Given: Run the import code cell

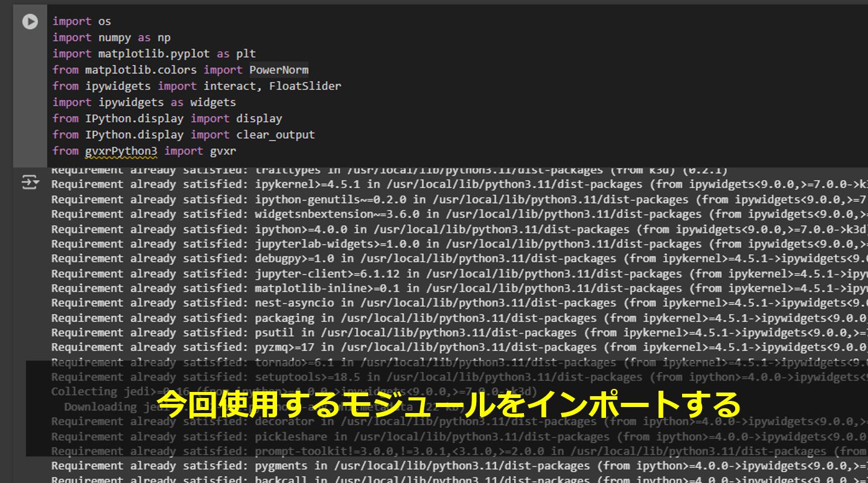Looking at the screenshot, I should (x=30, y=22).
